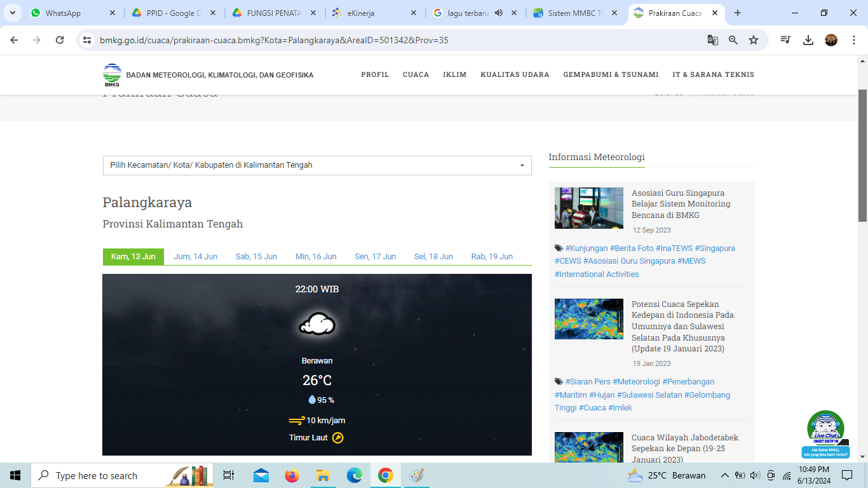Screen dimensions: 868x488
Task: Select the Kam, 13 Jun forecast tab
Action: (133, 257)
